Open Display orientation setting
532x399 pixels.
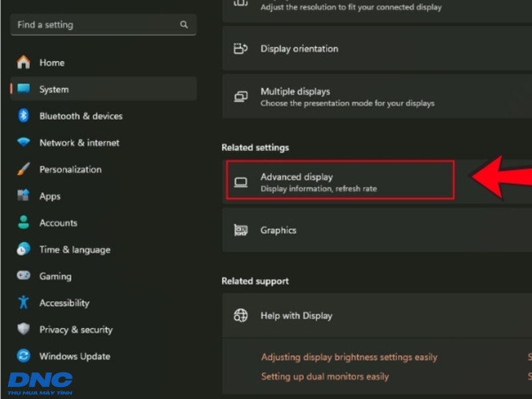click(x=377, y=49)
